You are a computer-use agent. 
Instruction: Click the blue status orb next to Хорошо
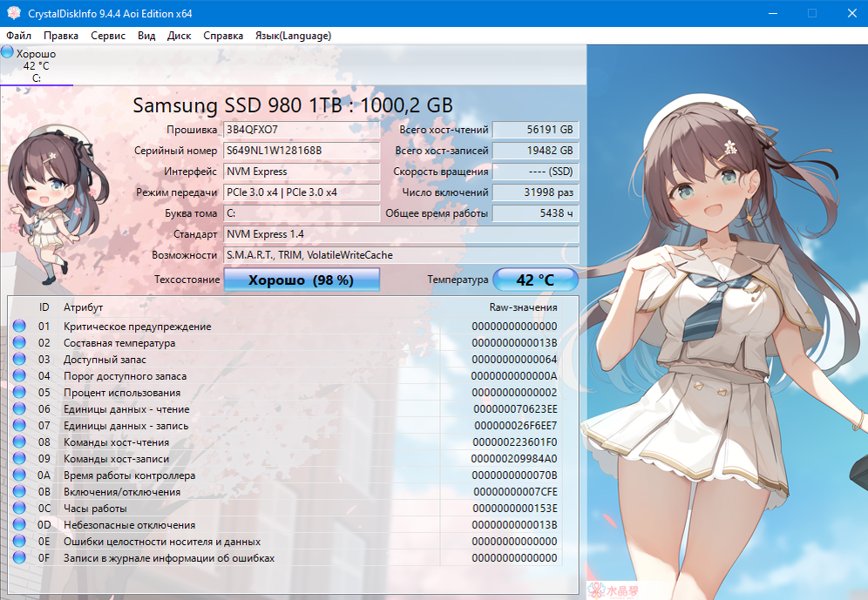tap(7, 52)
